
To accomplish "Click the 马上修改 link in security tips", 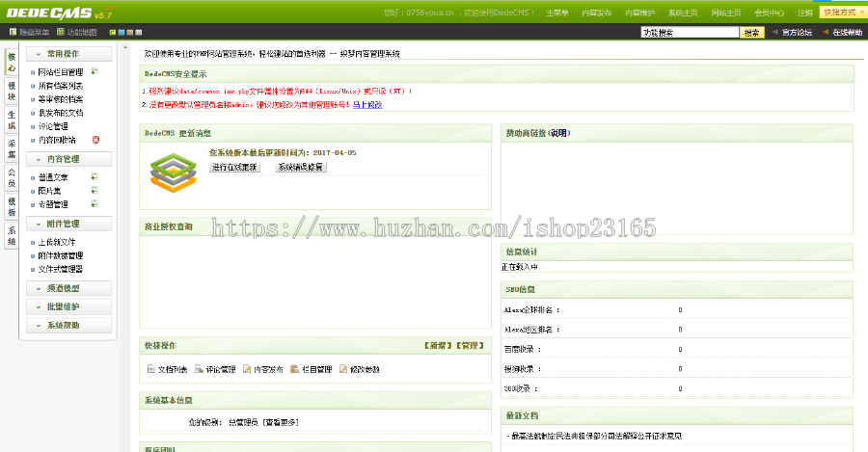I will point(367,104).
